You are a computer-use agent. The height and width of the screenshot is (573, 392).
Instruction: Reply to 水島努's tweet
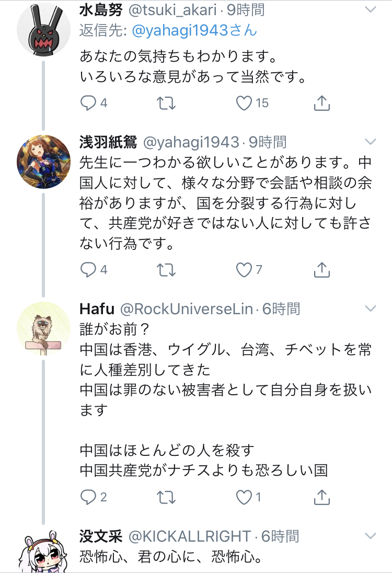(87, 103)
